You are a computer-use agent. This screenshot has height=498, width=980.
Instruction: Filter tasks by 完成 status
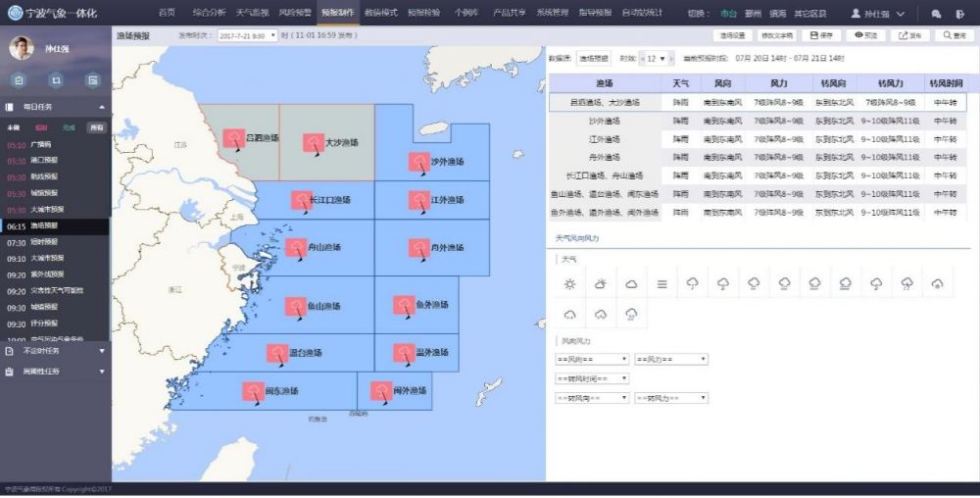pyautogui.click(x=69, y=127)
